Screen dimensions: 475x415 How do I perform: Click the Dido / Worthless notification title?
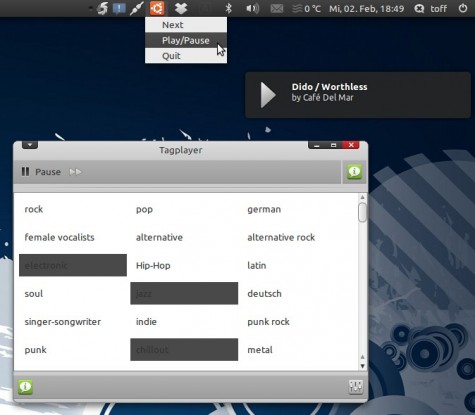[x=329, y=87]
